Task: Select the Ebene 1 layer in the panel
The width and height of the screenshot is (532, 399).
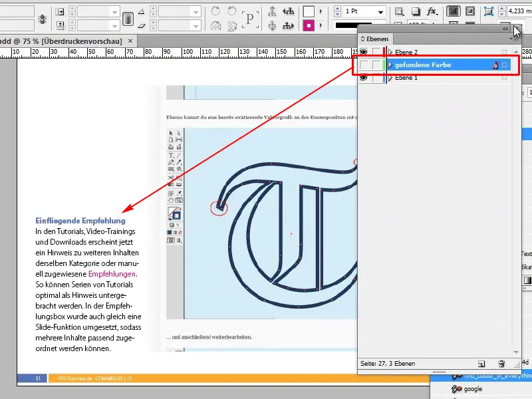Action: point(407,78)
